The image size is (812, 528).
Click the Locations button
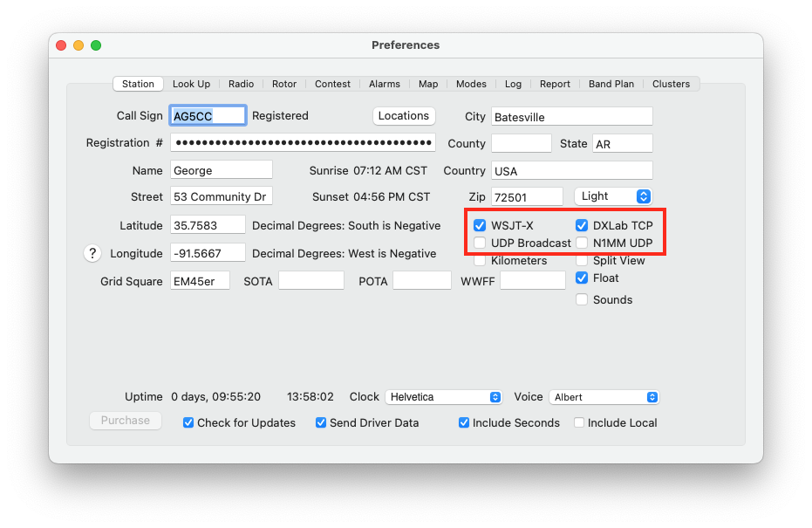[x=404, y=115]
